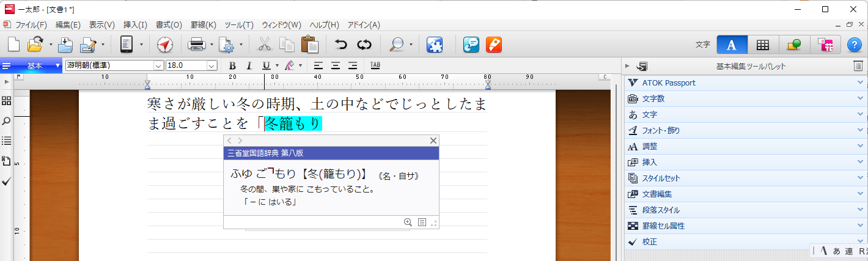Open the 挿入(I) menu

pos(135,25)
